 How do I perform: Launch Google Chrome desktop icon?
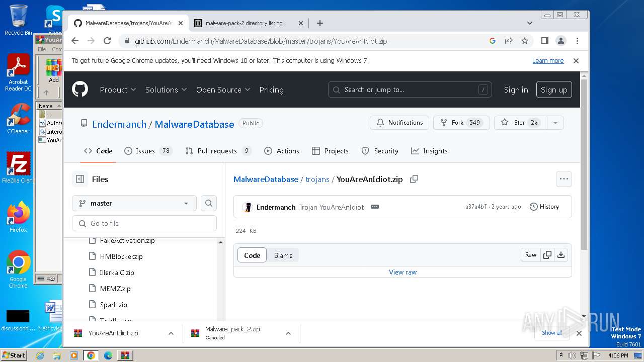[x=18, y=269]
